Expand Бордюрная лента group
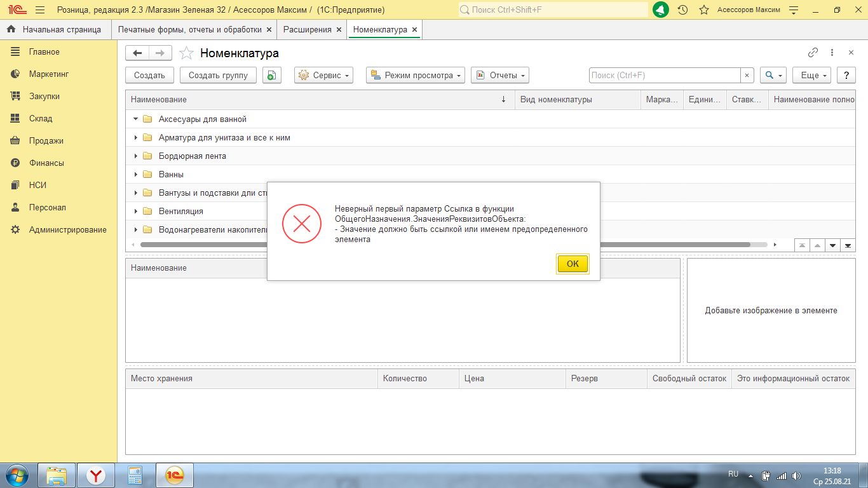 point(135,156)
